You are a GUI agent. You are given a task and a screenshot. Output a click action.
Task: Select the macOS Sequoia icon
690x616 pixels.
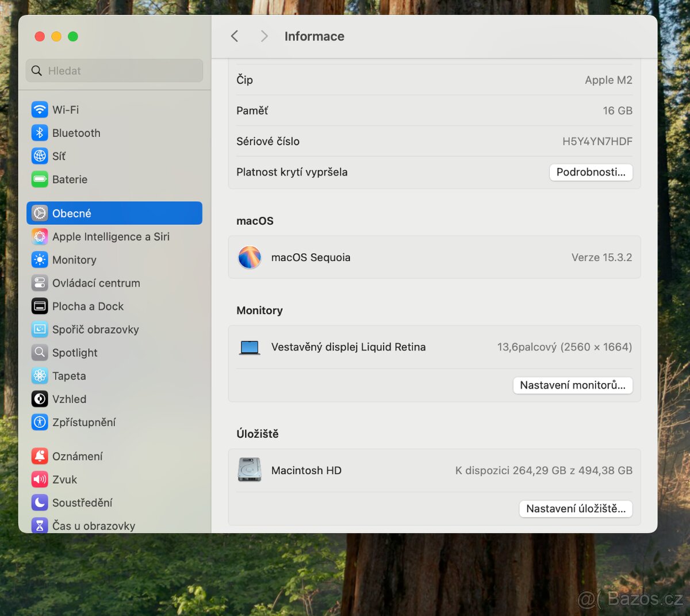pyautogui.click(x=250, y=257)
